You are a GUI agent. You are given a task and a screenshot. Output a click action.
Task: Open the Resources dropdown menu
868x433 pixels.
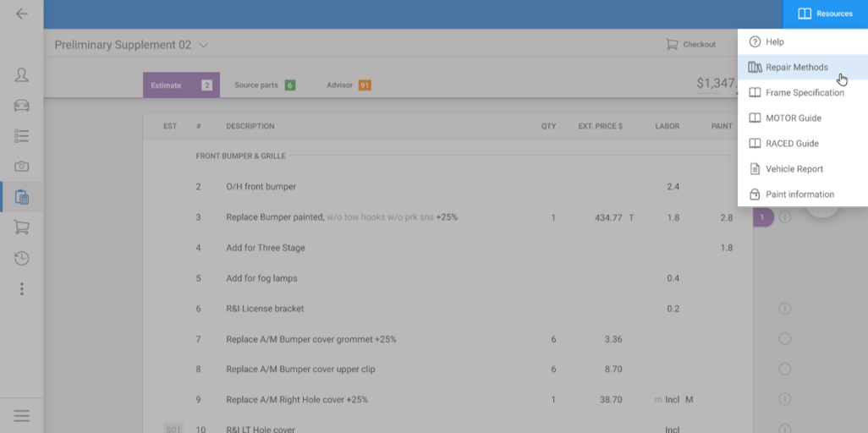(x=825, y=14)
